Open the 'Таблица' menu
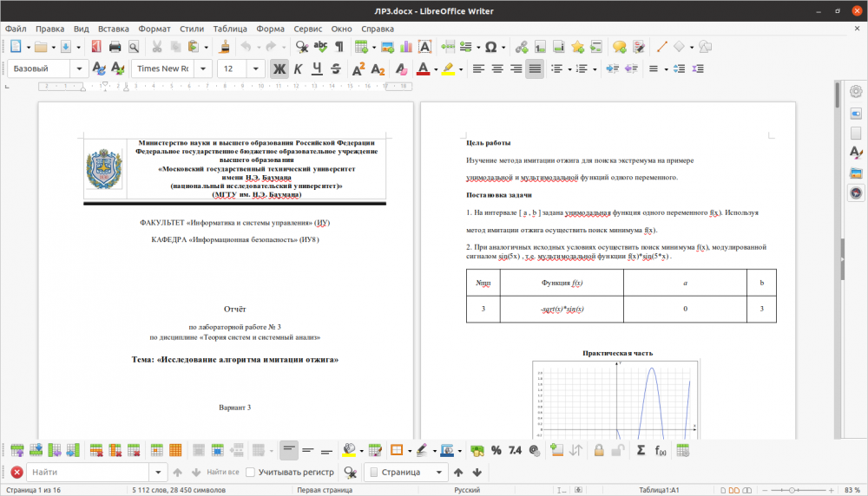This screenshot has height=496, width=868. 229,29
